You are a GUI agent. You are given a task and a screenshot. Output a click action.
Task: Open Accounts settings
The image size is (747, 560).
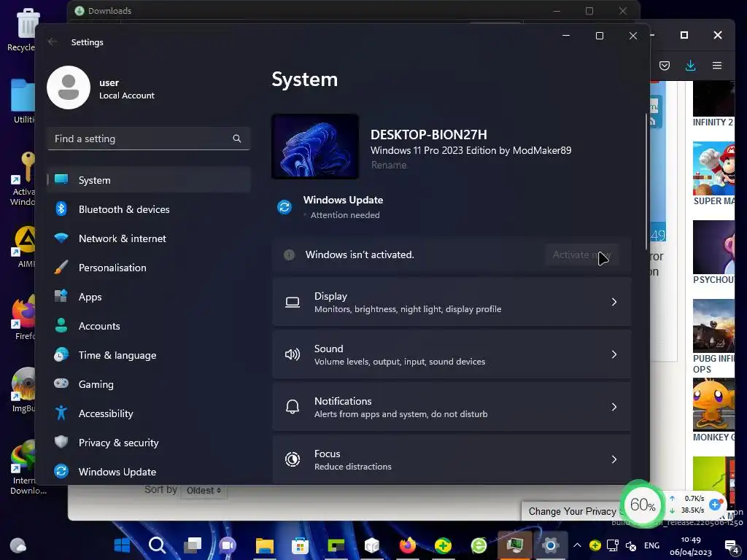click(149, 326)
